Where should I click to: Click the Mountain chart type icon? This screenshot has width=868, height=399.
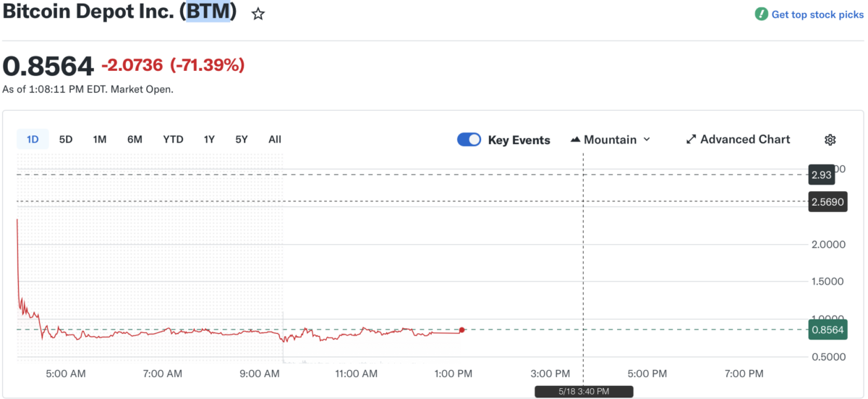tap(576, 139)
